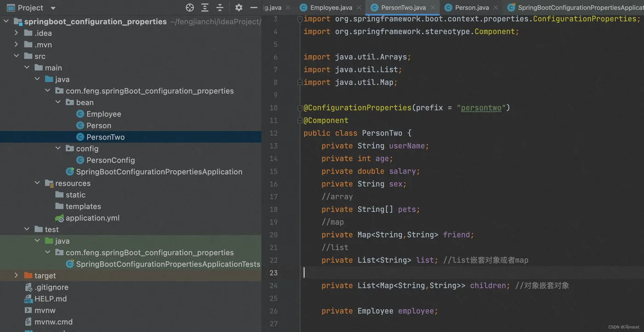Collapse the resources folder arrow
Screen dimensions: 644x332
click(x=37, y=183)
